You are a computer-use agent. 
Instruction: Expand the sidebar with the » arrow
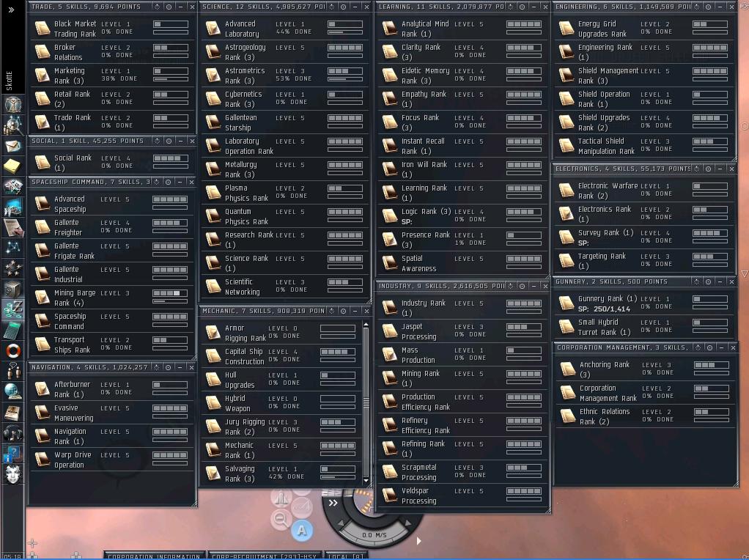point(11,10)
